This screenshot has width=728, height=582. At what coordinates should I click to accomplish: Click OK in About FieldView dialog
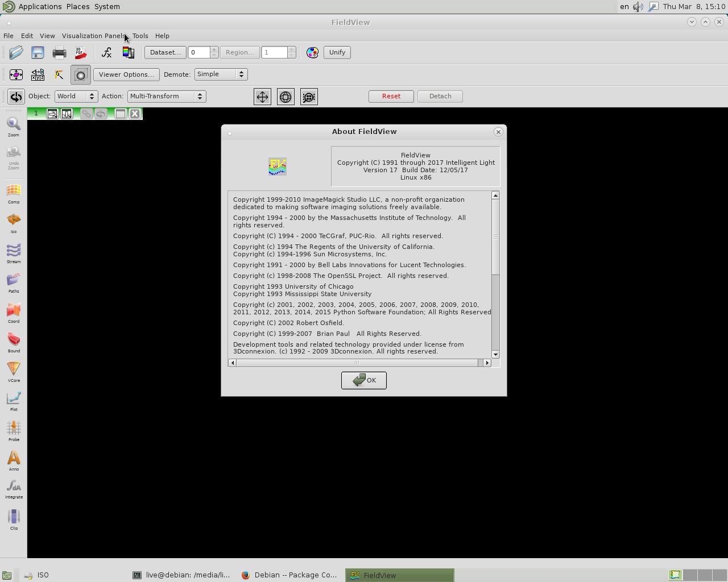click(x=364, y=380)
